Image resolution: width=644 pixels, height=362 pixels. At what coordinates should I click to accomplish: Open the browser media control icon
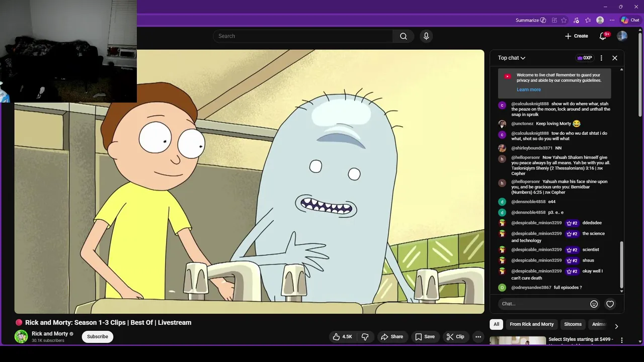(x=576, y=20)
